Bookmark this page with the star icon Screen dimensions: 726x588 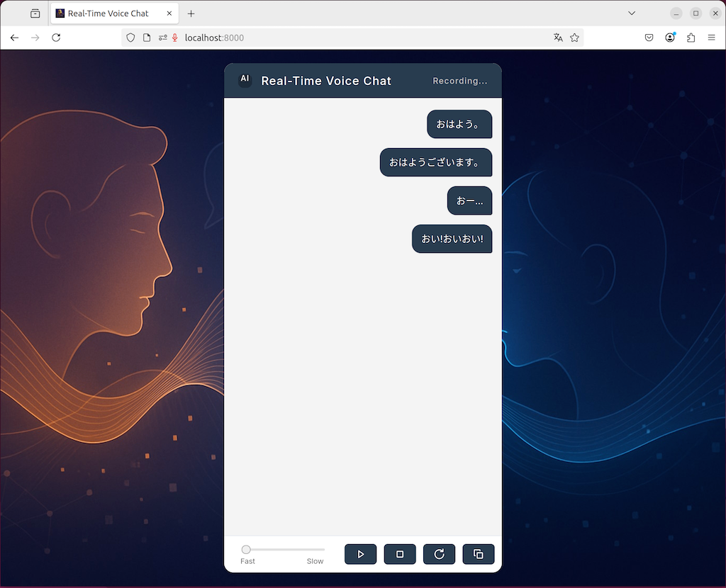[x=574, y=38]
